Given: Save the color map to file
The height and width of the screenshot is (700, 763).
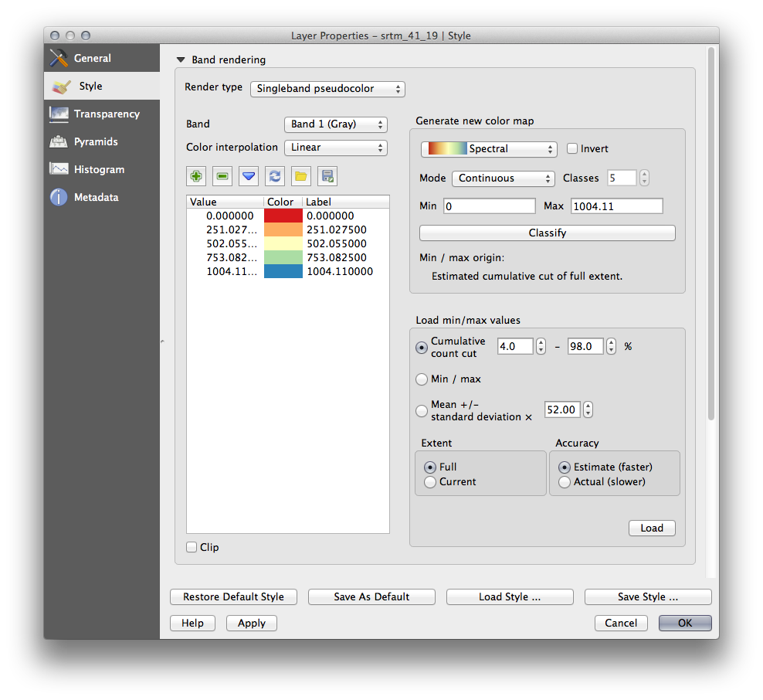Looking at the screenshot, I should click(x=327, y=176).
